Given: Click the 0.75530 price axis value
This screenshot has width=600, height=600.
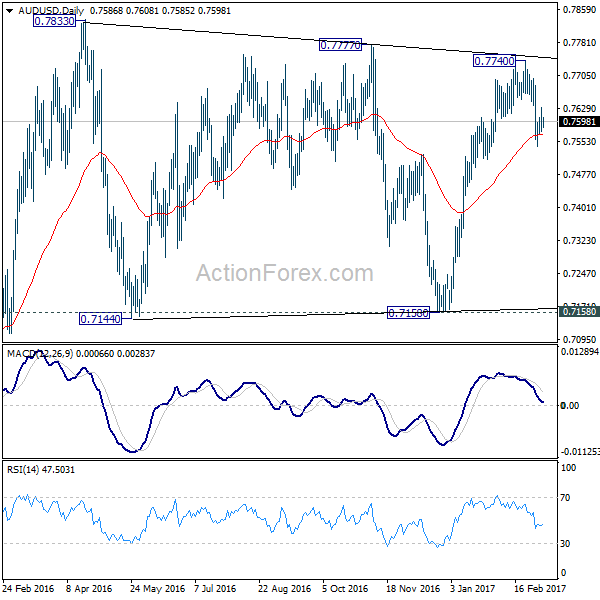Looking at the screenshot, I should click(579, 142).
